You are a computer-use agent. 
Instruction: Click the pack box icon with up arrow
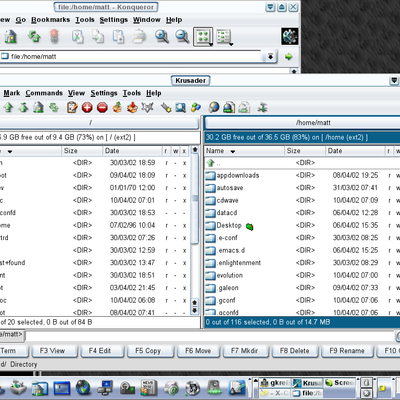click(117, 107)
